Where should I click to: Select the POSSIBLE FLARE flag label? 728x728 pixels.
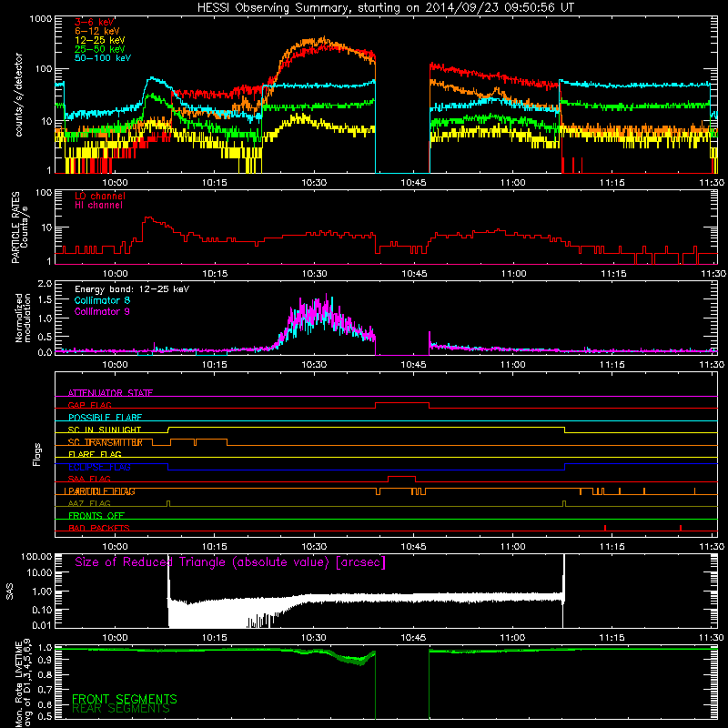[105, 418]
